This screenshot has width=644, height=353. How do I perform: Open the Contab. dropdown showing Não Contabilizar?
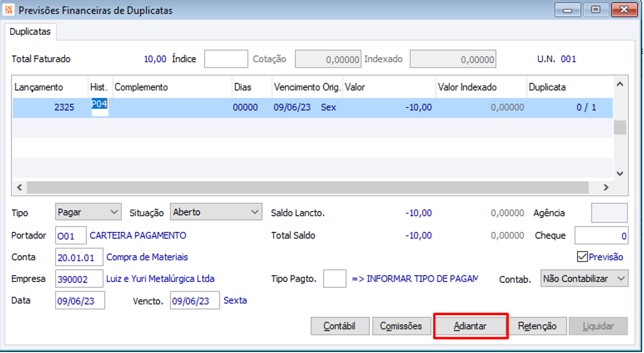[x=584, y=278]
